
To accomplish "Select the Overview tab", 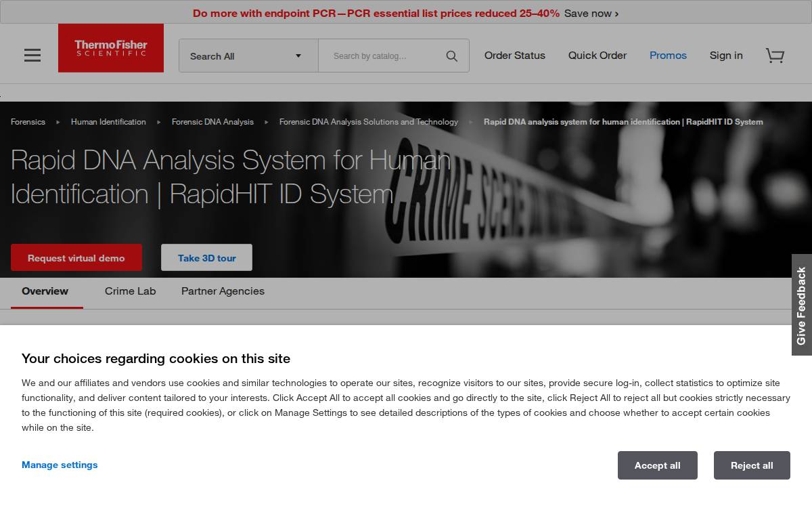I will [x=45, y=291].
